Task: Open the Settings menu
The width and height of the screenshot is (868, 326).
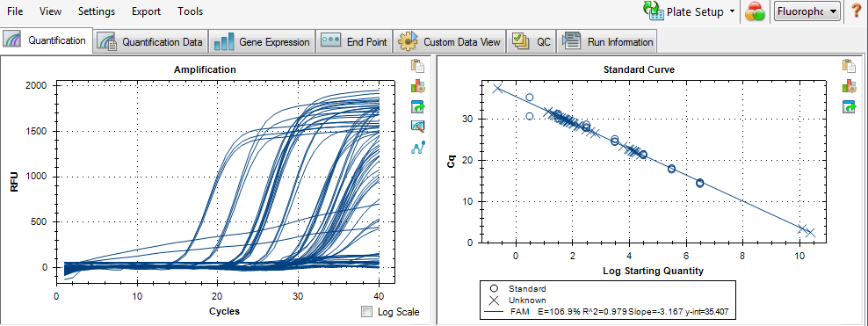Action: pos(97,11)
